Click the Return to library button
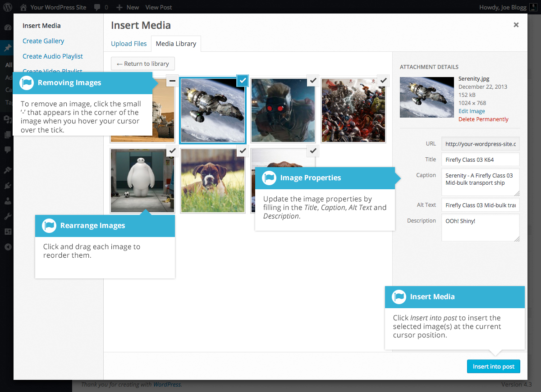 [x=143, y=64]
